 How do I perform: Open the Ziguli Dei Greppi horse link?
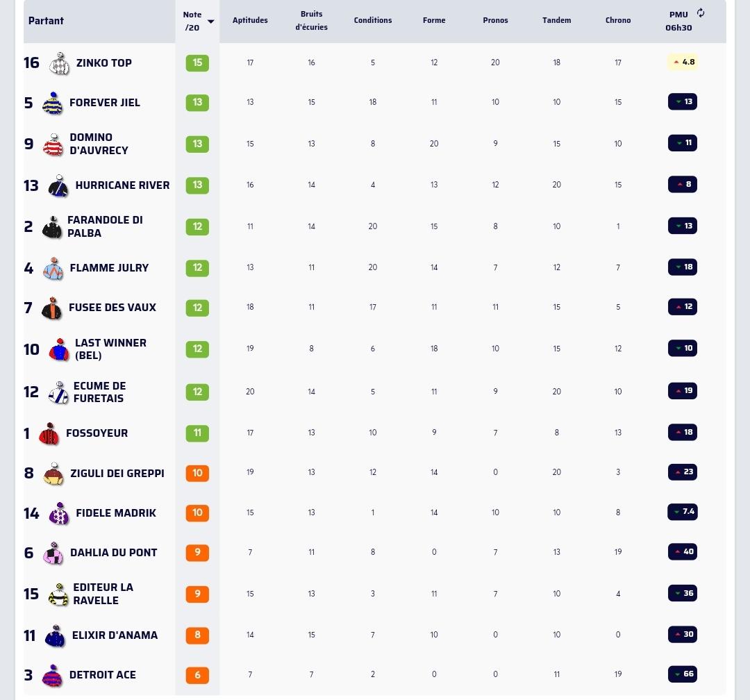117,473
